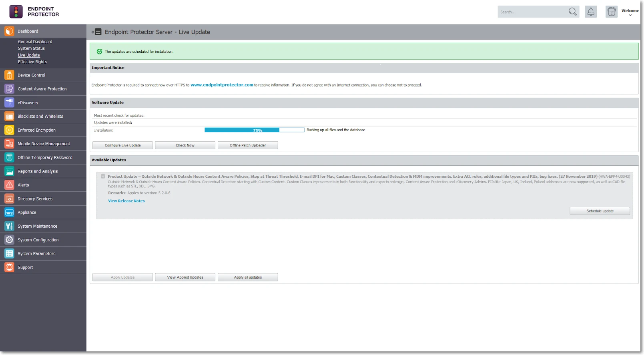Click the Directory Services icon
Image resolution: width=644 pixels, height=355 pixels.
[9, 199]
